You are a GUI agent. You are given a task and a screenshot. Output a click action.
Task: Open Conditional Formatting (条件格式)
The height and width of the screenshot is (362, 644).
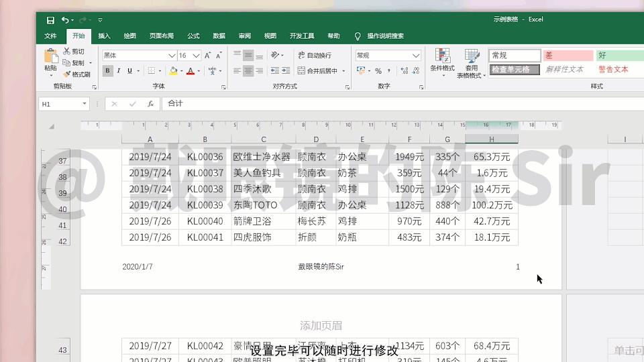click(442, 62)
